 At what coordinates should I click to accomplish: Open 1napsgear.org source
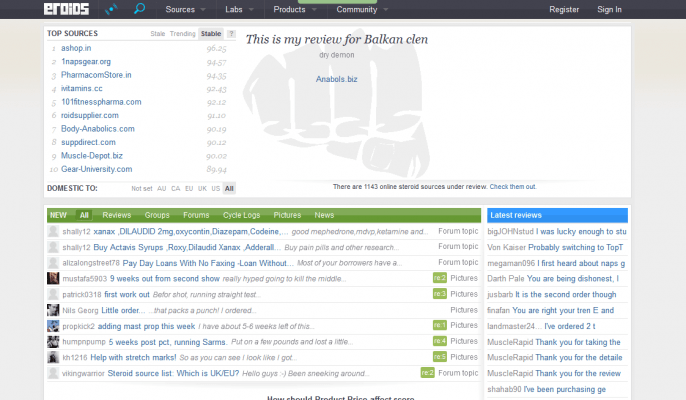(x=86, y=62)
